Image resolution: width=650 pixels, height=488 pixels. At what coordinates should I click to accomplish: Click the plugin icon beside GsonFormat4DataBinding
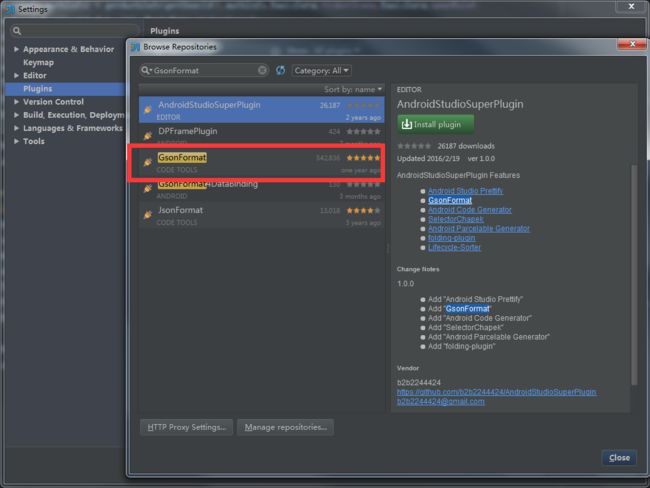148,189
